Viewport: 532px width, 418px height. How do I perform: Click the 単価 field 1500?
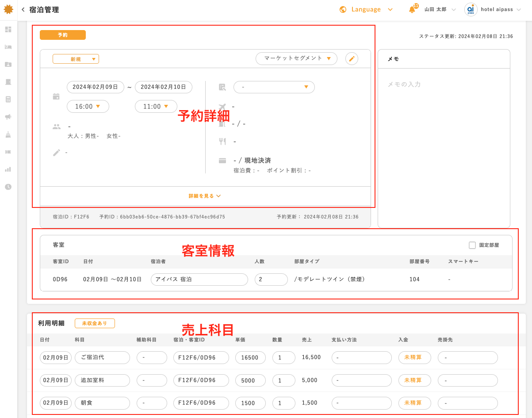250,403
